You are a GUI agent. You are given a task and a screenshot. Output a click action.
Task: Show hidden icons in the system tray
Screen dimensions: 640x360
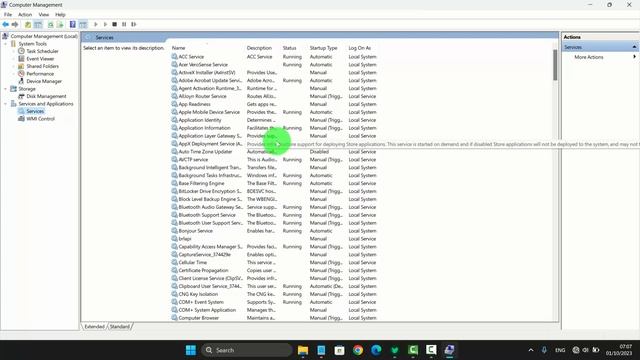click(x=531, y=350)
